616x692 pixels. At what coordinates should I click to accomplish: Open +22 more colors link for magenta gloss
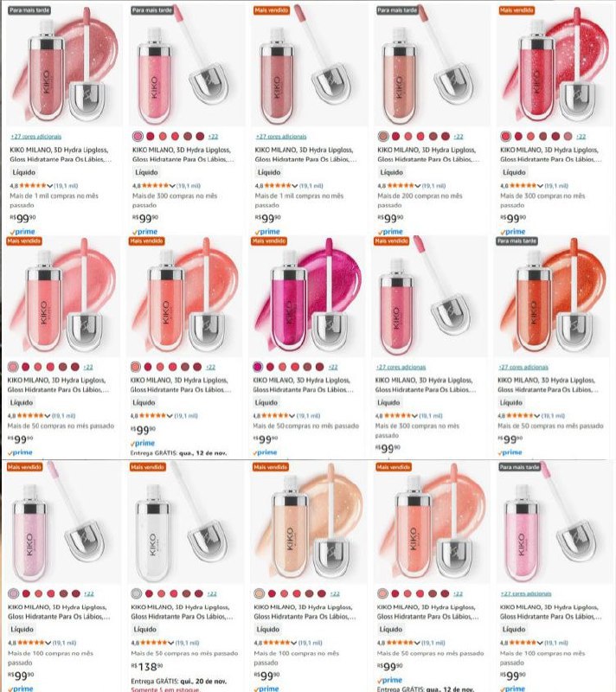click(333, 367)
